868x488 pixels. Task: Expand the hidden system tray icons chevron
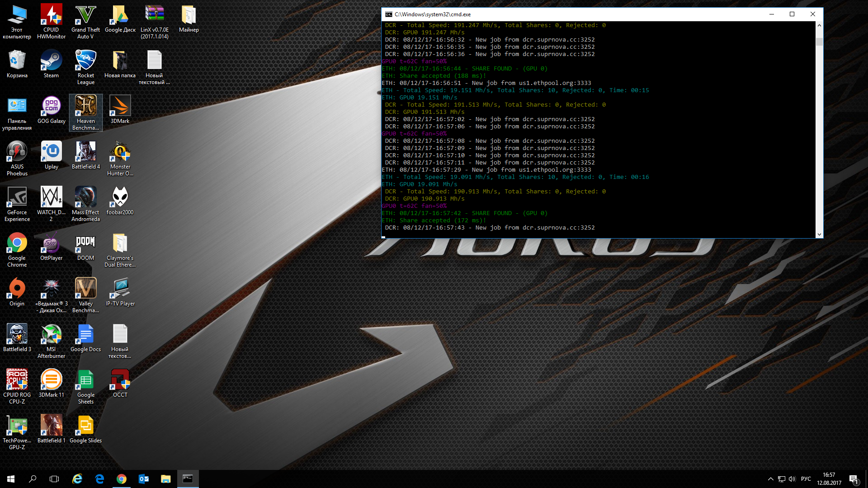[x=770, y=479]
